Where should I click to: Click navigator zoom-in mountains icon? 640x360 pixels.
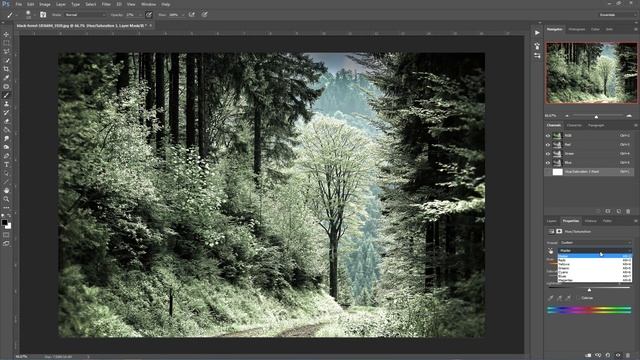tap(629, 116)
